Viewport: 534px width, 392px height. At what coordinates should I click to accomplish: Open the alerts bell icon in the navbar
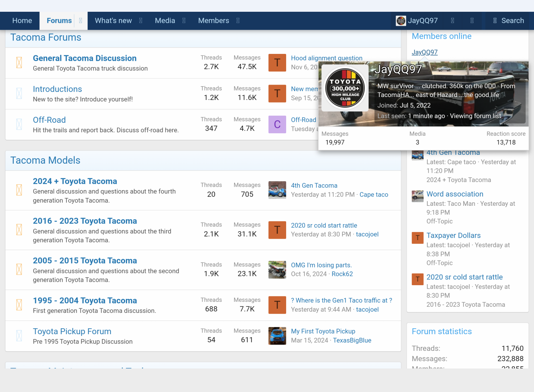click(x=472, y=21)
